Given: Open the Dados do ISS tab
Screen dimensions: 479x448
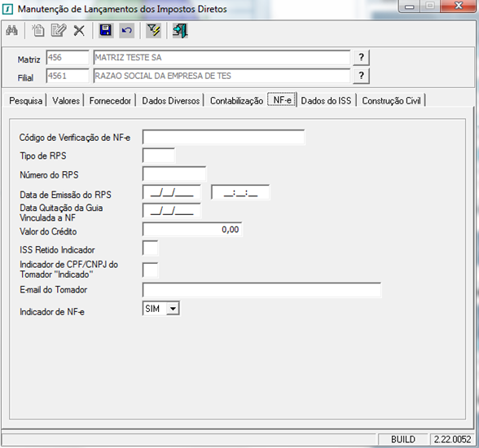Looking at the screenshot, I should point(326,100).
